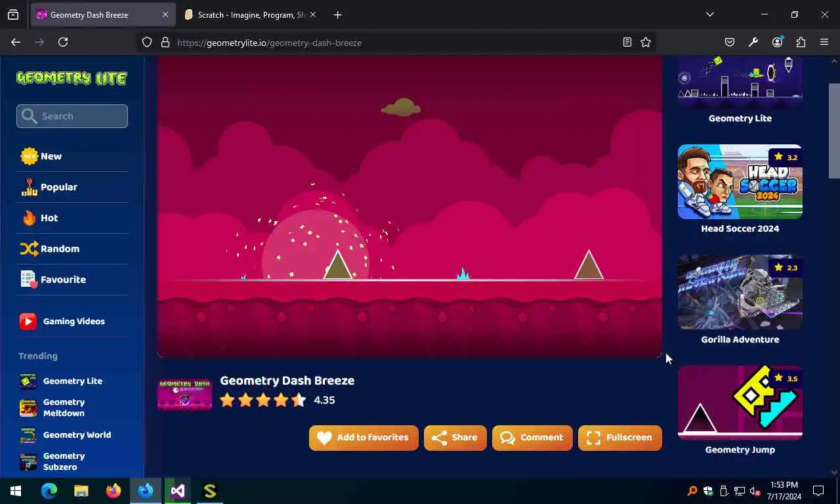Open Visual Studio from the taskbar

[x=178, y=490]
